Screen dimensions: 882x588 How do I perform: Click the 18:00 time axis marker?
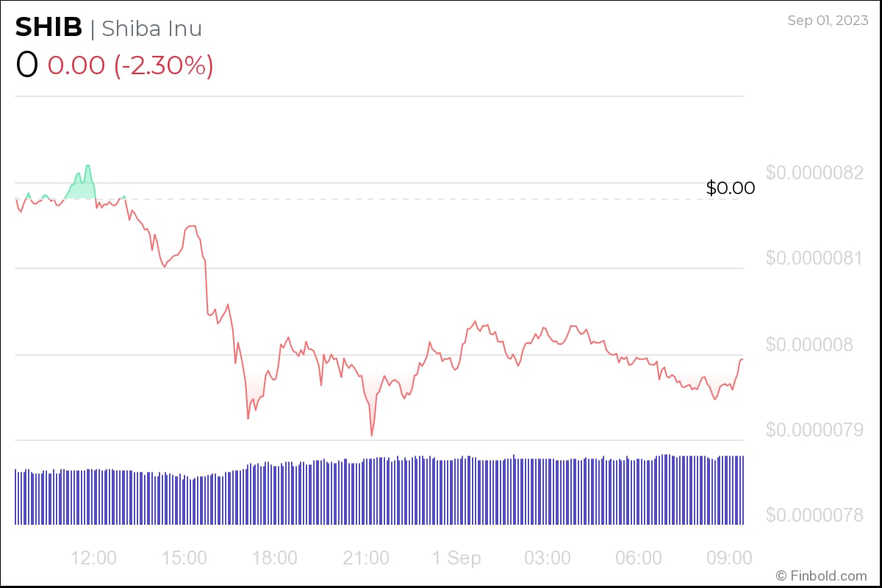pyautogui.click(x=274, y=558)
